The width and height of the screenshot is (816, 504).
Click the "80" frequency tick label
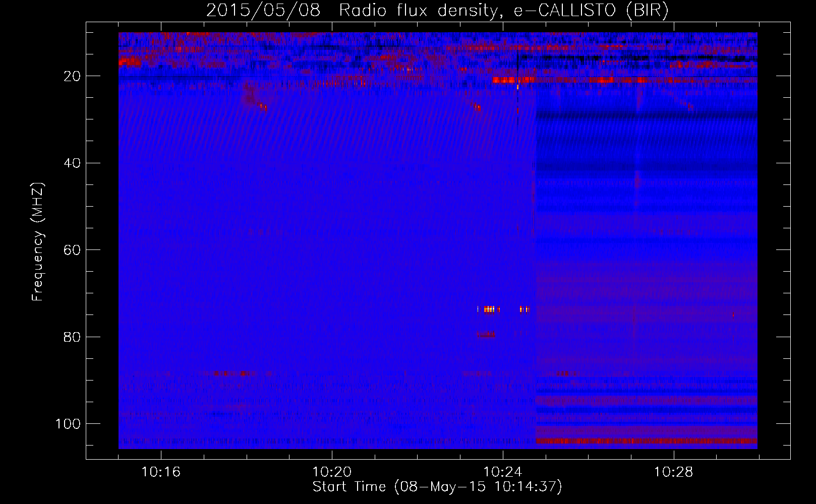pos(72,337)
